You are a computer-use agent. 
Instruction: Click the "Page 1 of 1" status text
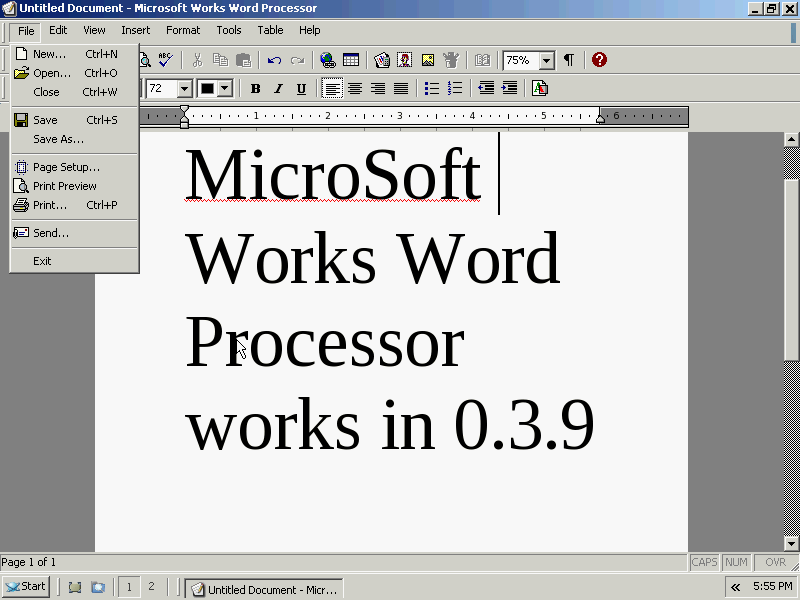pos(29,562)
